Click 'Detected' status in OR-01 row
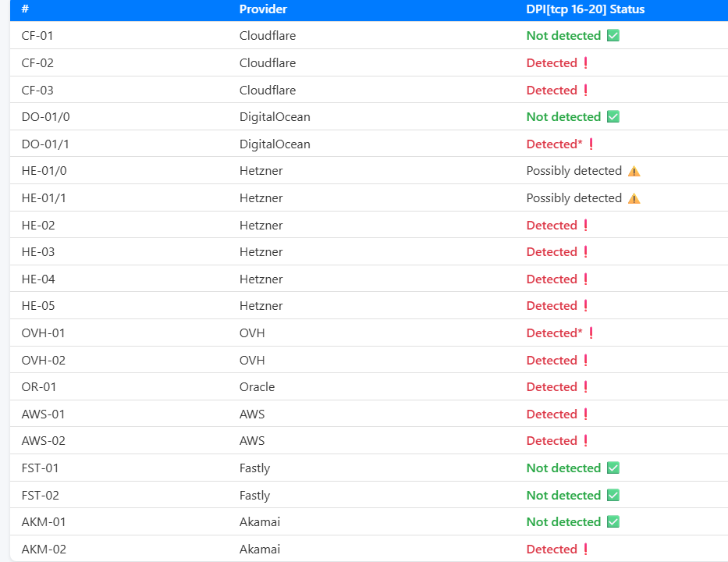Image resolution: width=728 pixels, height=562 pixels. click(x=552, y=387)
